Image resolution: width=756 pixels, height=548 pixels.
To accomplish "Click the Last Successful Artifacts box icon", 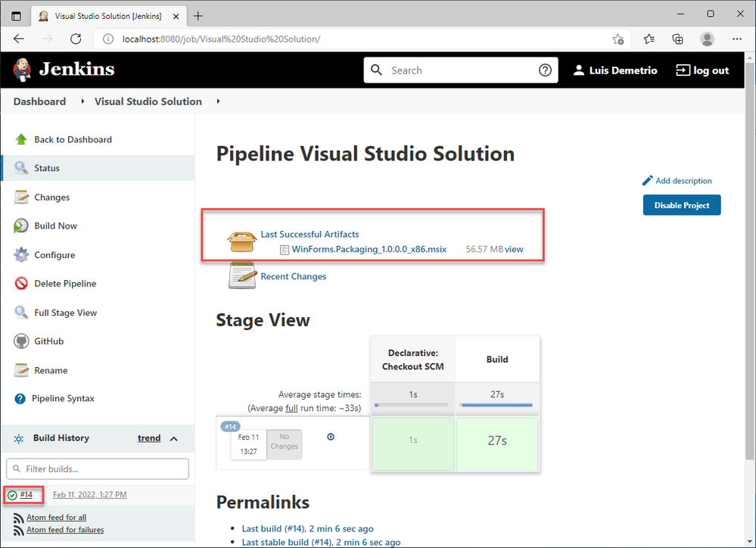I will point(242,241).
